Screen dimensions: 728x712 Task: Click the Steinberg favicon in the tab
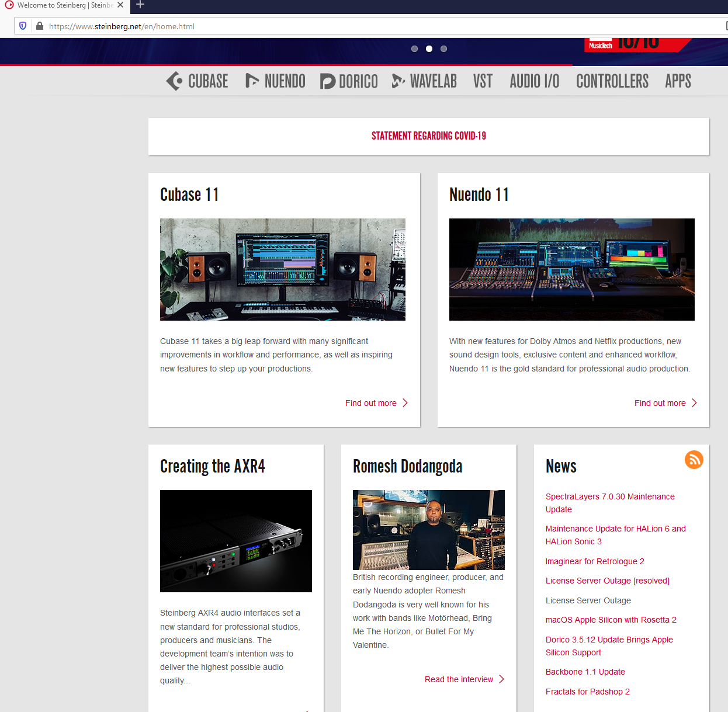pos(9,5)
